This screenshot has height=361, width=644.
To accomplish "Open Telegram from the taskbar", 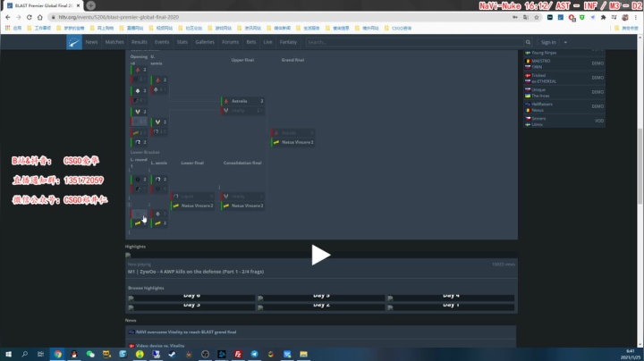I will [x=254, y=354].
